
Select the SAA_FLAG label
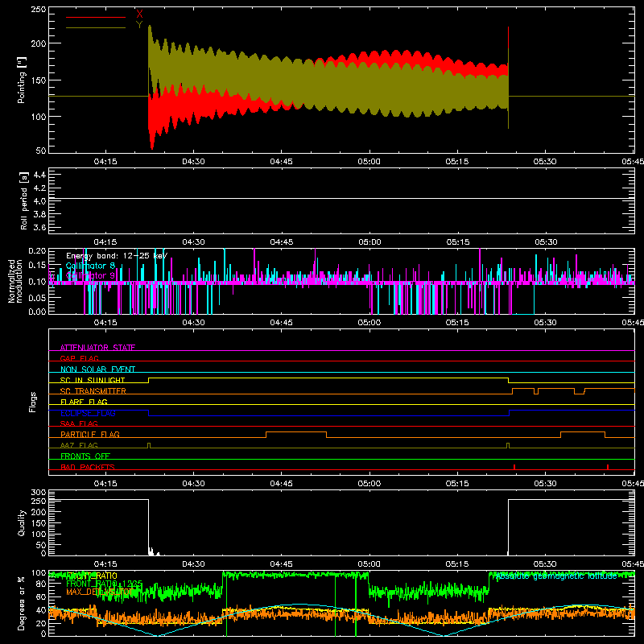coord(79,423)
